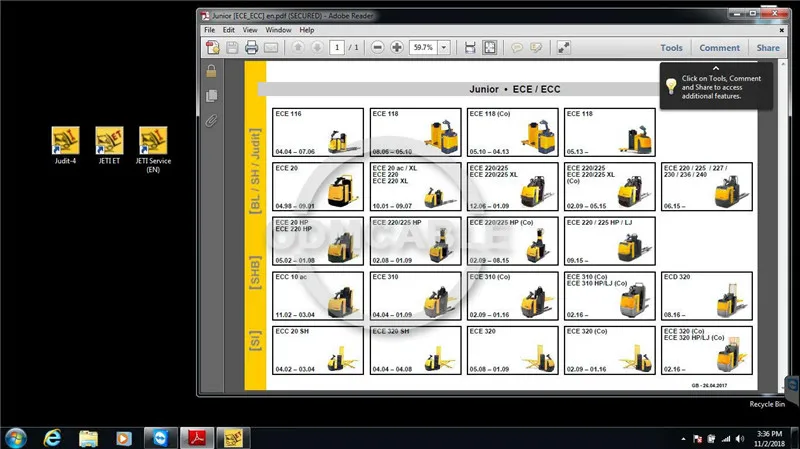Select the ECE 20 HP / ECE 220 HP card
Screen dimensions: 800x449
point(318,241)
